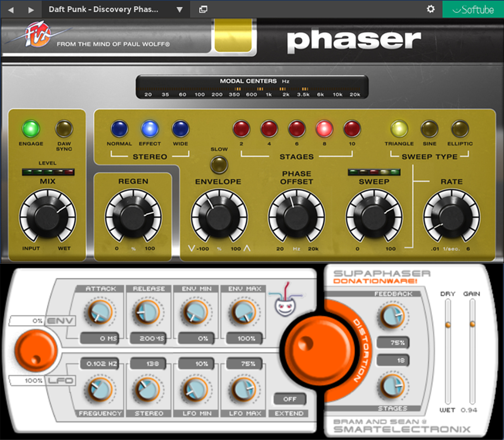This screenshot has width=504, height=440.
Task: Select EFFECT stereo mode
Action: [150, 129]
